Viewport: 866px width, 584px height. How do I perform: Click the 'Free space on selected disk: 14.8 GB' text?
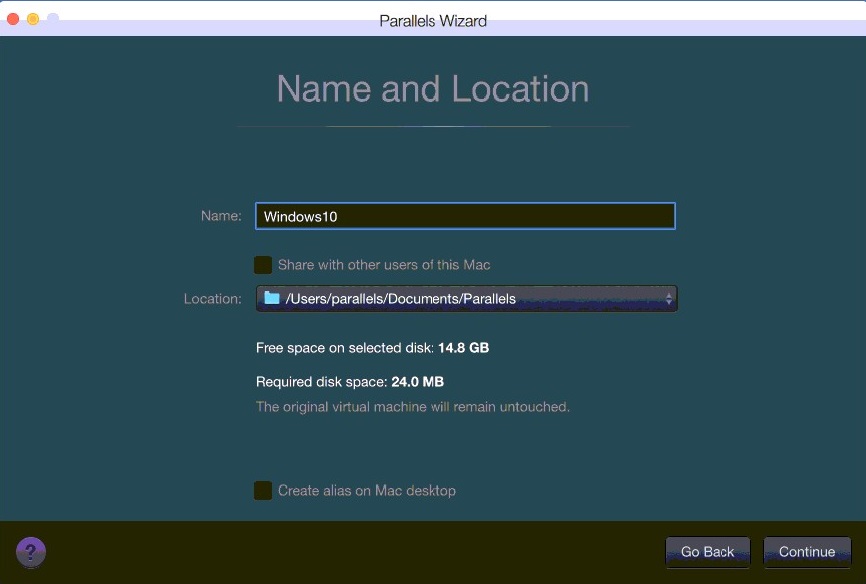(x=372, y=348)
